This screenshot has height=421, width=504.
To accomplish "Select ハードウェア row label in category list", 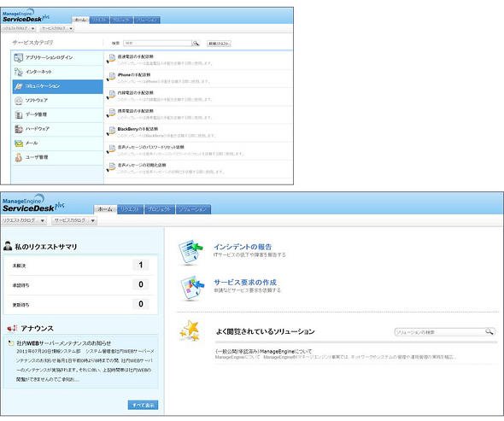I will pos(38,129).
